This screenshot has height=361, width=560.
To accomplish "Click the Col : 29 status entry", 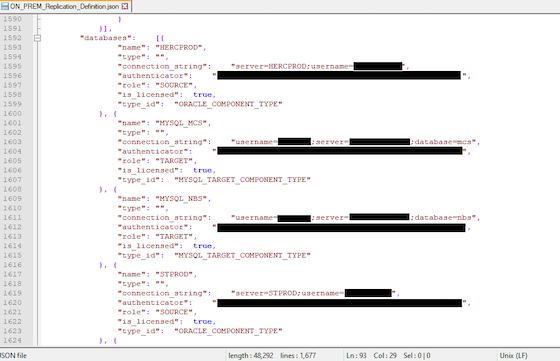I will pos(385,356).
